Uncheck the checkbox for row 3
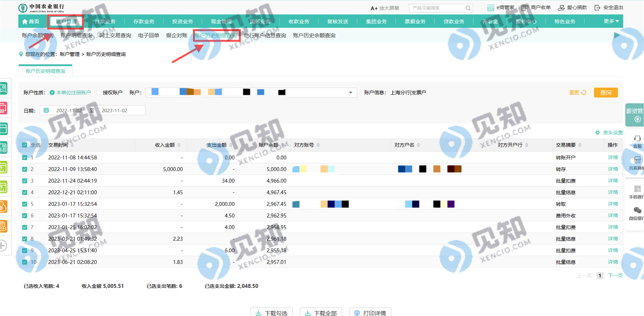The image size is (644, 316). pyautogui.click(x=25, y=181)
